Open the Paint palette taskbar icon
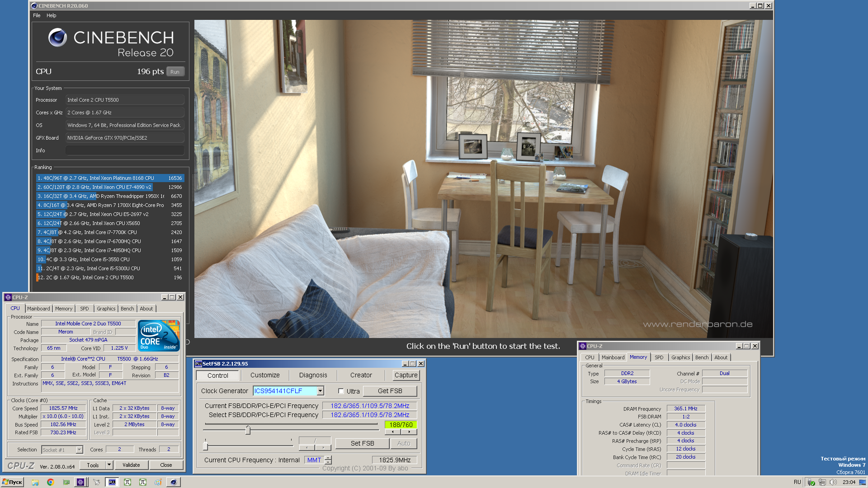868x488 pixels. (x=158, y=482)
